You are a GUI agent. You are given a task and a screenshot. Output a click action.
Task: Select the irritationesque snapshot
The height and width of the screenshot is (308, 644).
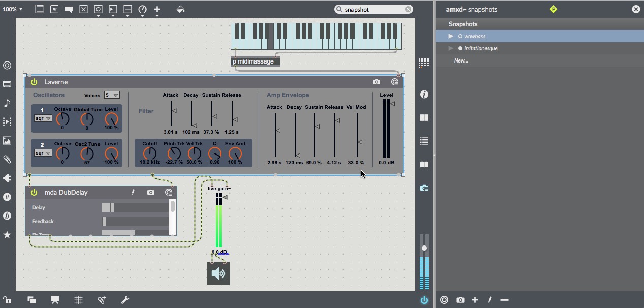[x=480, y=48]
